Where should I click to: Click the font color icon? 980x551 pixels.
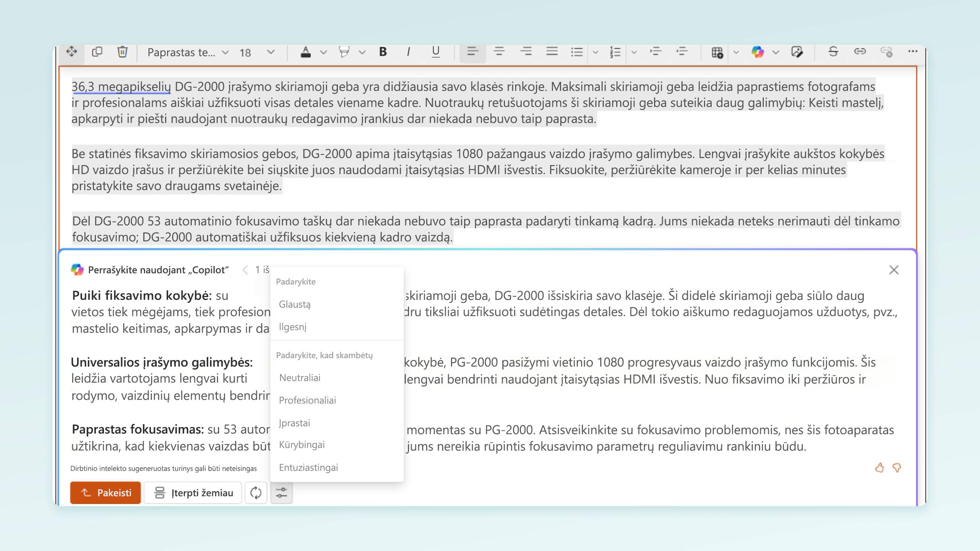tap(306, 52)
